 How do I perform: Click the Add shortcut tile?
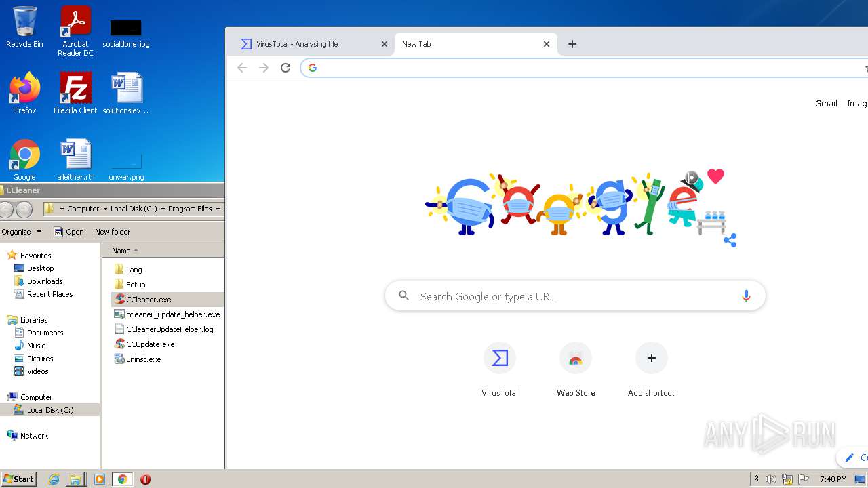point(651,369)
